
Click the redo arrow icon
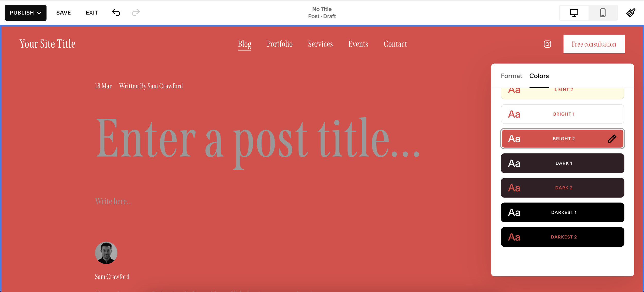[x=135, y=13]
